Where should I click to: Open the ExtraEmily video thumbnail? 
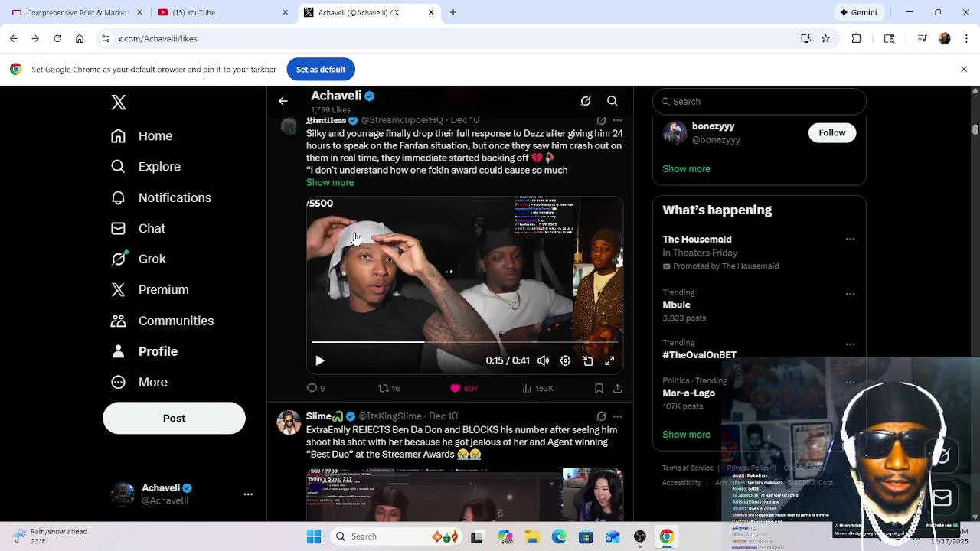pos(465,495)
